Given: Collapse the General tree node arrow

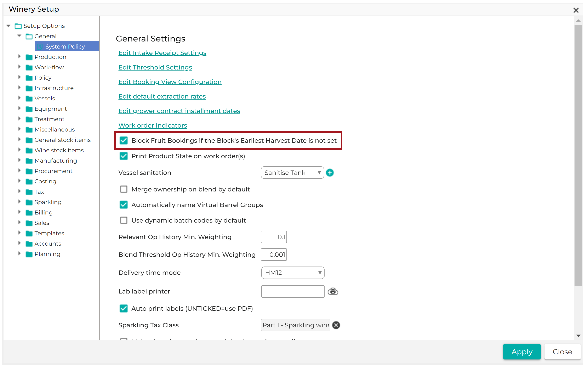Looking at the screenshot, I should point(19,36).
